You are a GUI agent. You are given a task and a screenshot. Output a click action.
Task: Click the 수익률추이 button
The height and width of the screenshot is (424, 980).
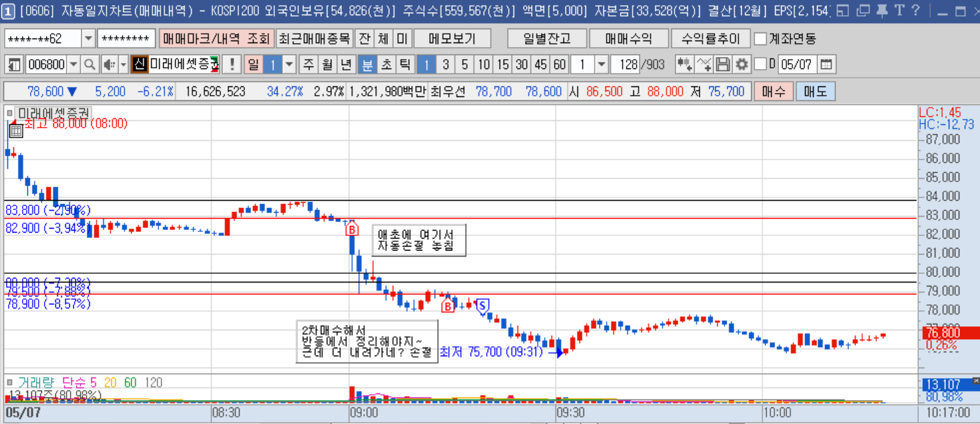click(x=711, y=39)
